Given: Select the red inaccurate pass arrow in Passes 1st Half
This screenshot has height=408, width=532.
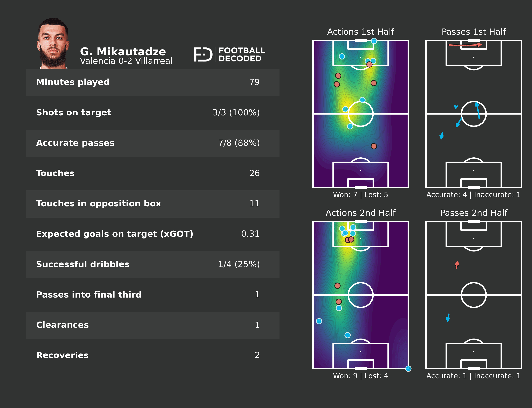Looking at the screenshot, I should tap(465, 45).
